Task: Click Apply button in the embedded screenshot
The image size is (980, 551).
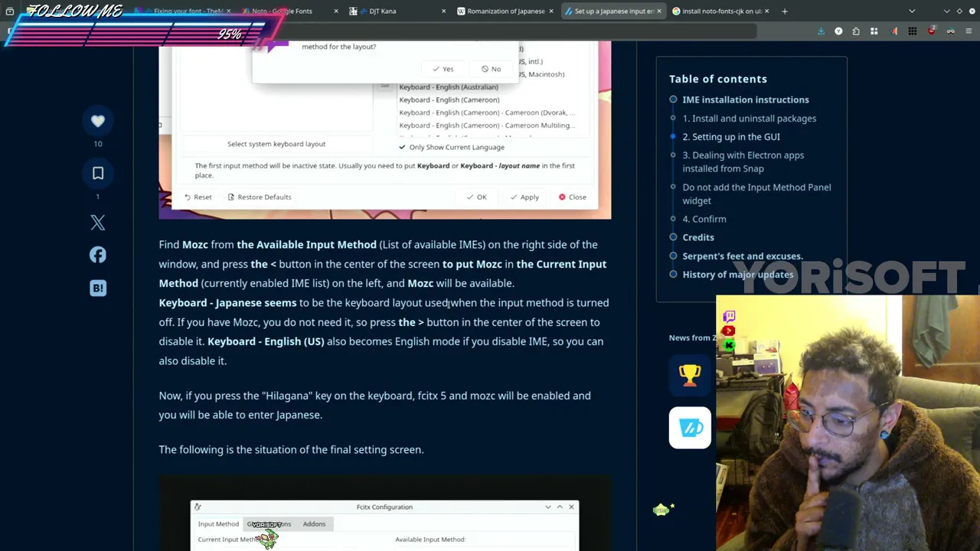Action: pos(524,197)
